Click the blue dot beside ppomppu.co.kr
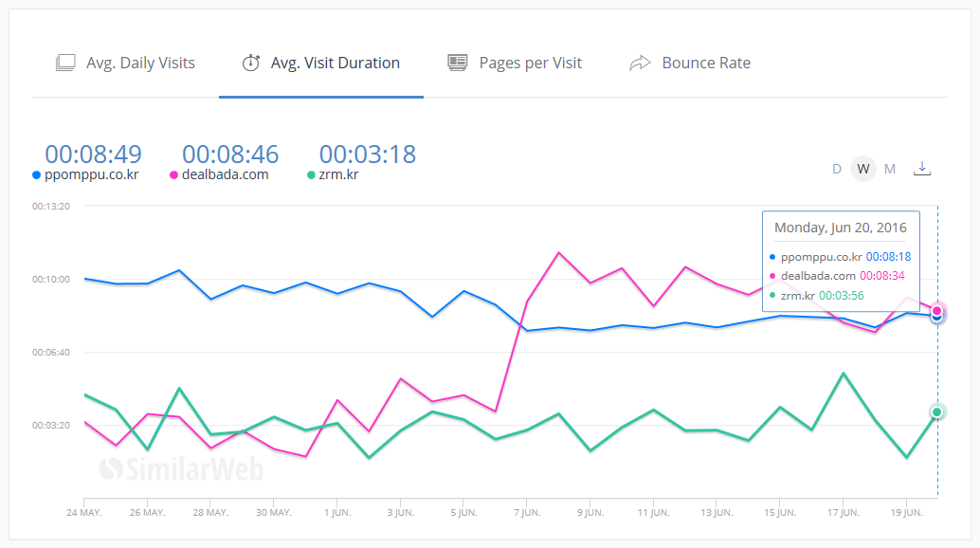 coord(37,175)
